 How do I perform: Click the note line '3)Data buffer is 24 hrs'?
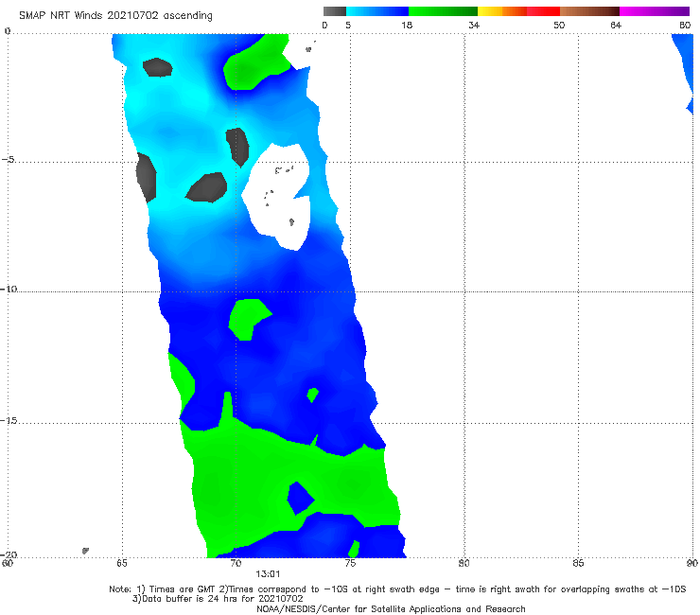218,599
